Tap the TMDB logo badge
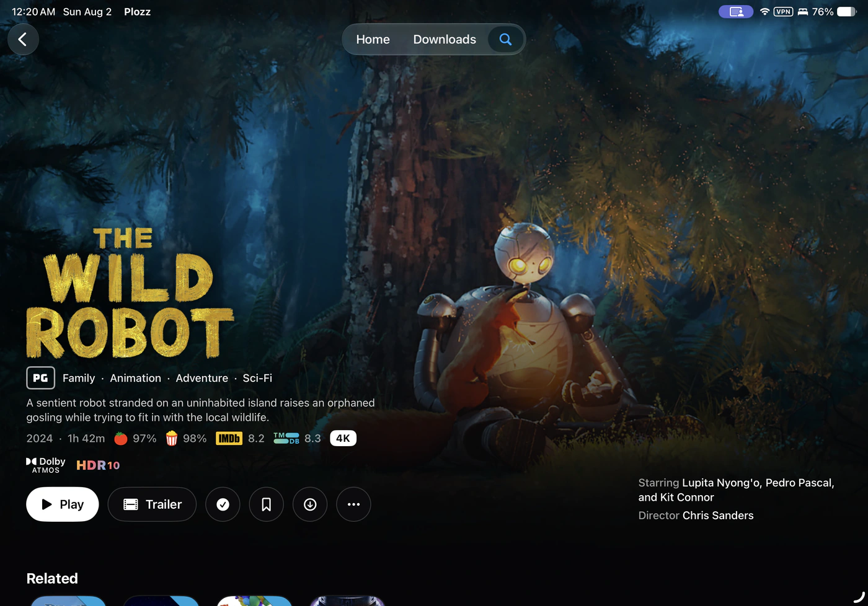 [x=286, y=439]
